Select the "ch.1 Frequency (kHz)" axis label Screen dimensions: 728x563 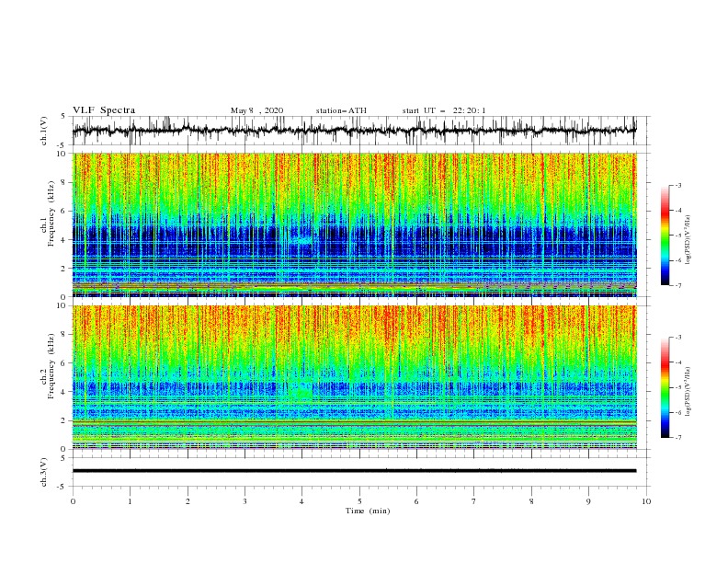pos(49,212)
